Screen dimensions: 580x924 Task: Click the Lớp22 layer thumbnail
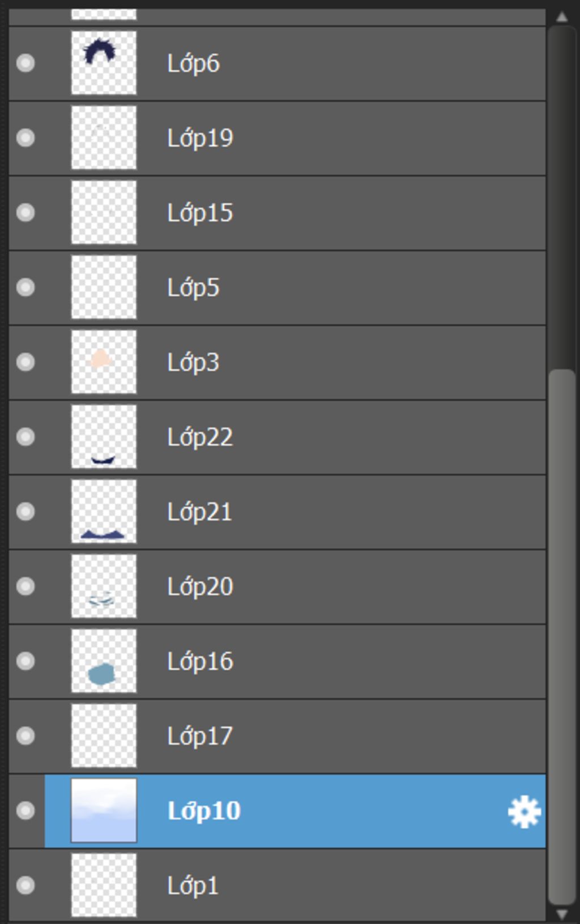tap(104, 437)
